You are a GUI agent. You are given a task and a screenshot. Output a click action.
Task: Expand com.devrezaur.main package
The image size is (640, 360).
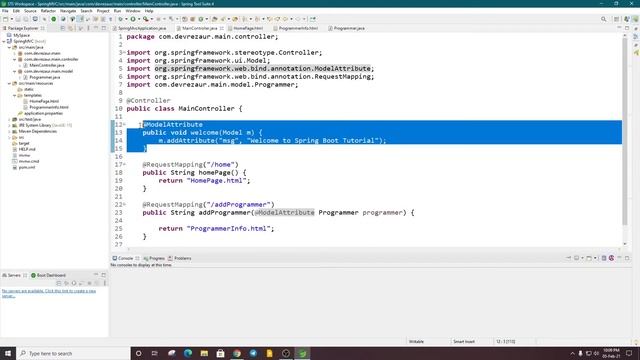[15, 53]
